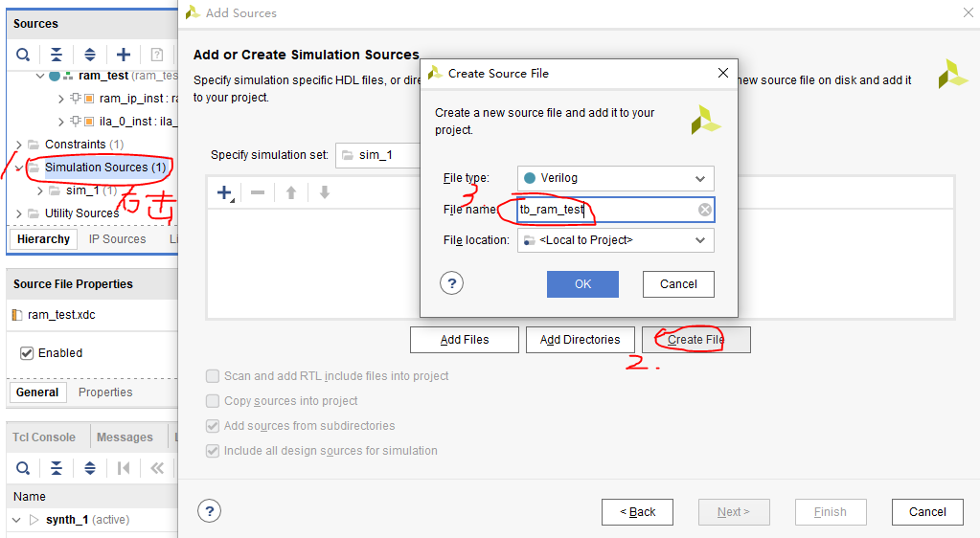Image resolution: width=980 pixels, height=538 pixels.
Task: Open the File location dropdown
Action: [x=616, y=240]
